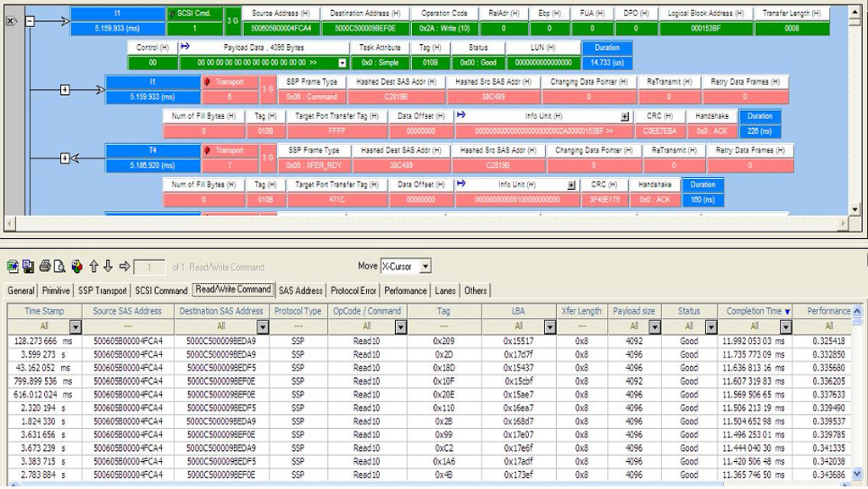Open the Payload Data hex dropdown arrow
The height and width of the screenshot is (489, 868).
pyautogui.click(x=342, y=63)
